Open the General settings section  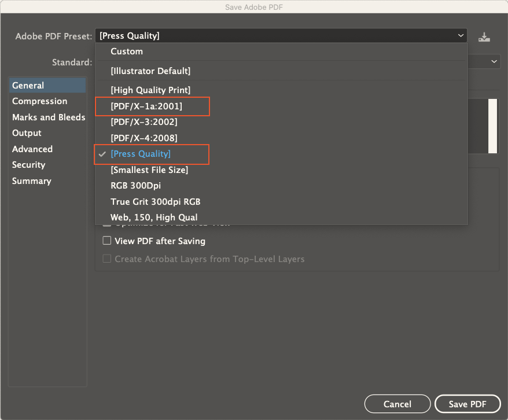coord(47,85)
